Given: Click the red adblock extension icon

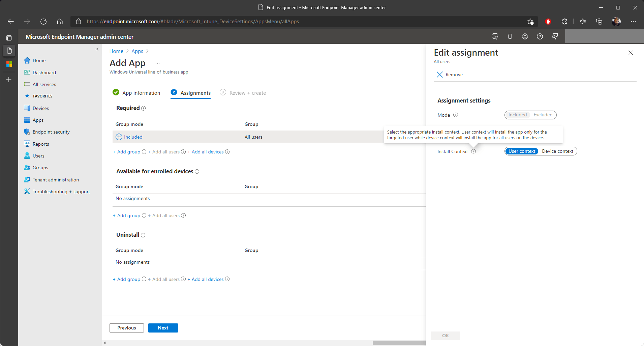Looking at the screenshot, I should (x=548, y=22).
